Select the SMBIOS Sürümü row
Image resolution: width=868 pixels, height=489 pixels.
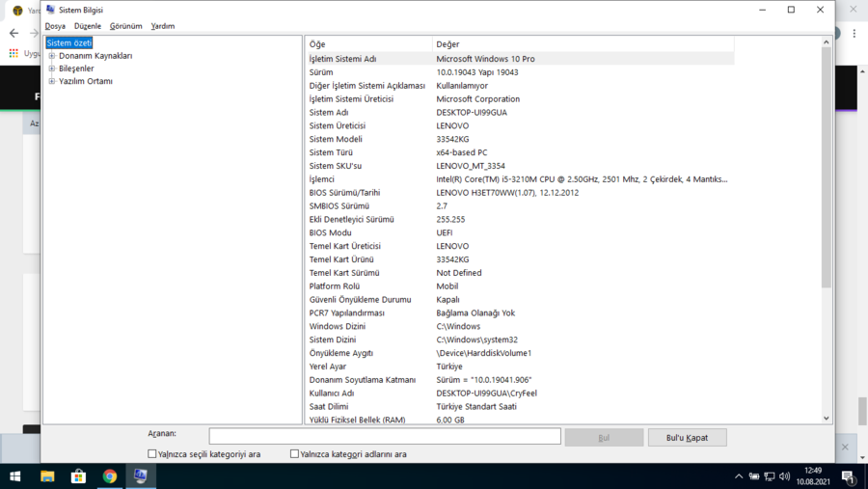tap(521, 206)
